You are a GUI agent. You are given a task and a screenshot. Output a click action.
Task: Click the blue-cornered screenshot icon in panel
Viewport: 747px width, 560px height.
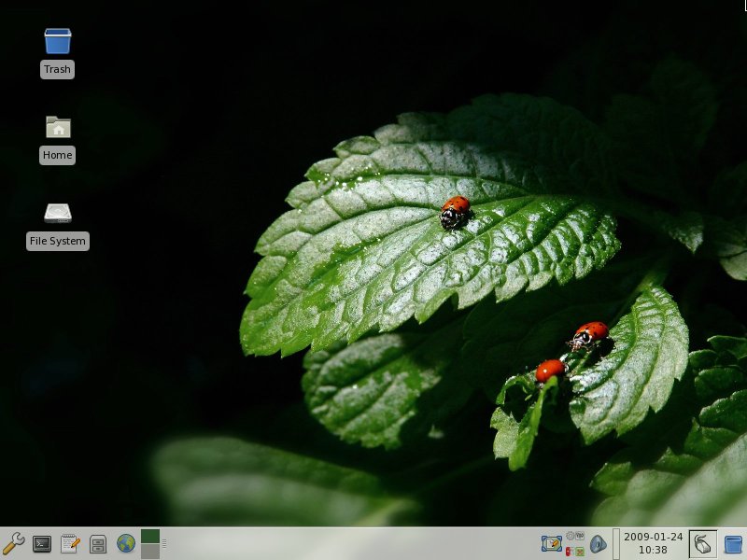click(x=551, y=543)
